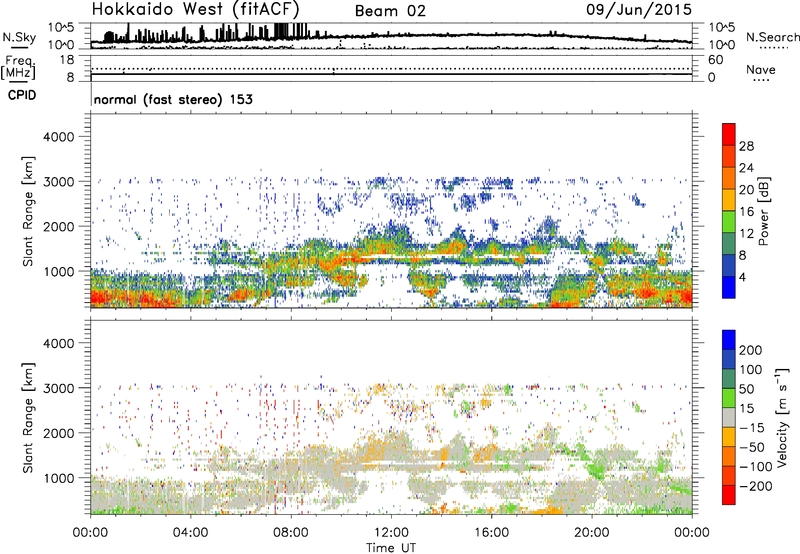Viewport: 800px width, 554px height.
Task: Click the '4' power color bar value
Action: tap(742, 277)
